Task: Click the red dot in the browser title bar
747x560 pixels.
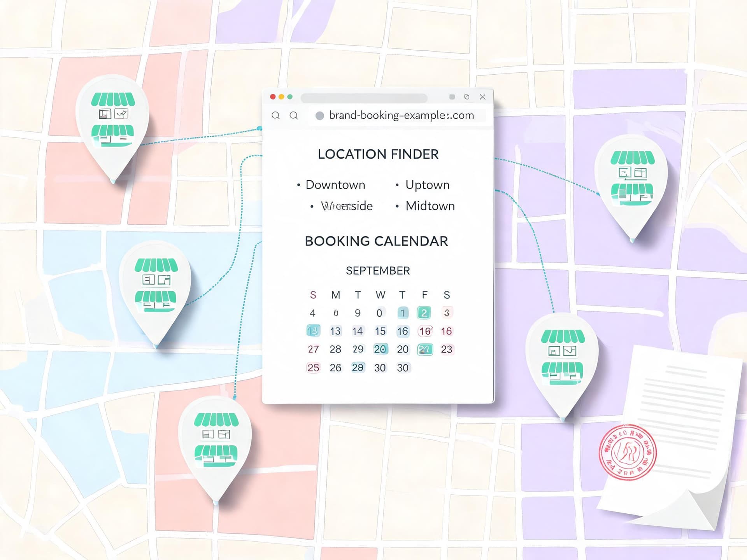Action: [x=273, y=97]
